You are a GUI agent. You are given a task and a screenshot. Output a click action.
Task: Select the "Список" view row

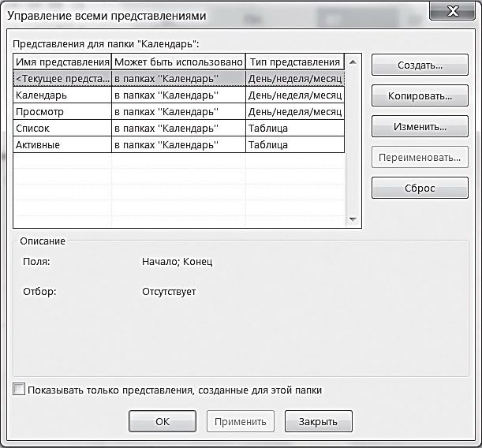click(x=178, y=128)
